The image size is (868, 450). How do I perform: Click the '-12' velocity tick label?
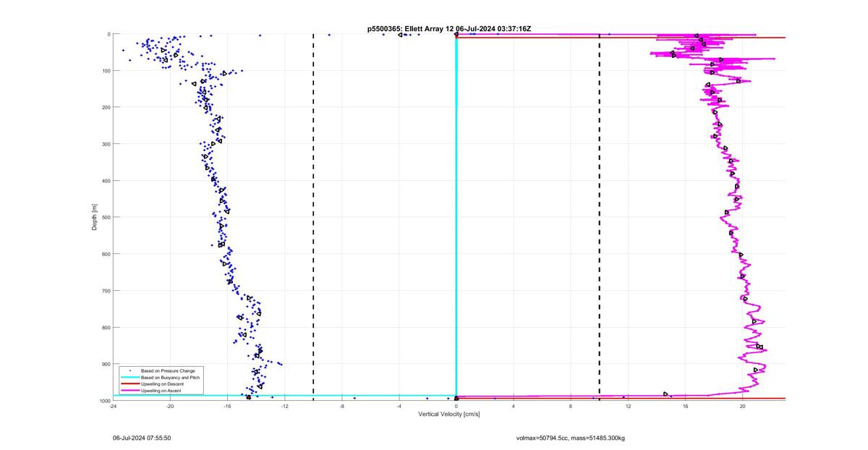[x=284, y=407]
